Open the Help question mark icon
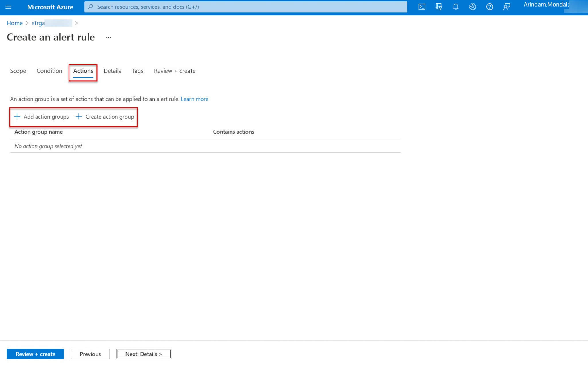The image size is (588, 365). [x=490, y=7]
